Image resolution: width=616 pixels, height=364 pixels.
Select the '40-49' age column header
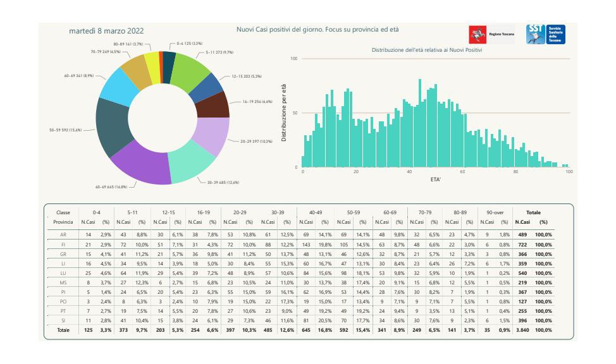(314, 212)
